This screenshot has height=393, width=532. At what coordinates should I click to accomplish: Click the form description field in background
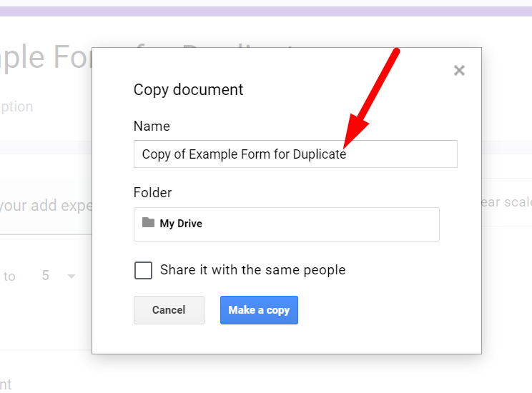17,107
